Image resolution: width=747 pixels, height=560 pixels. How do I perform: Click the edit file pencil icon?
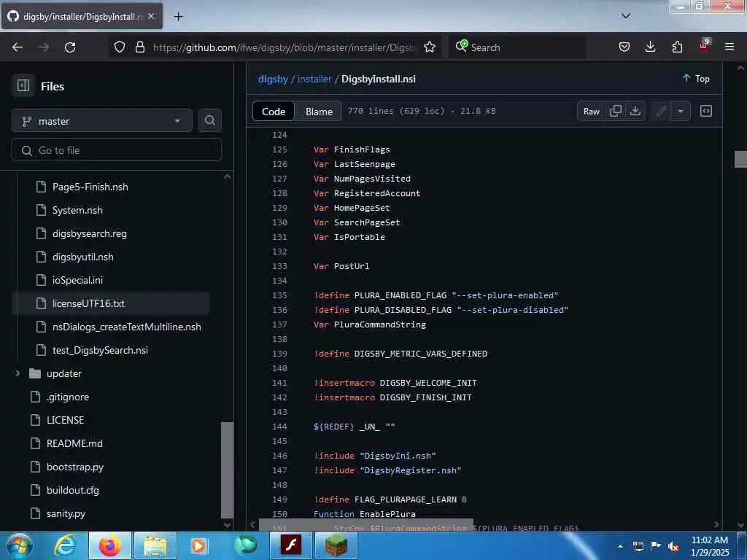(661, 111)
